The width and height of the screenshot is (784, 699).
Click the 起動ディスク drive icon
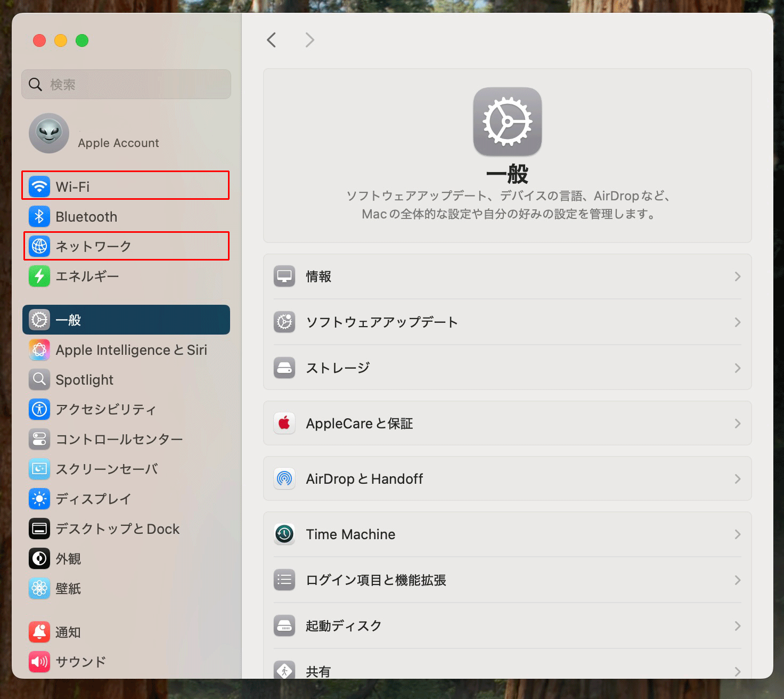(x=284, y=625)
